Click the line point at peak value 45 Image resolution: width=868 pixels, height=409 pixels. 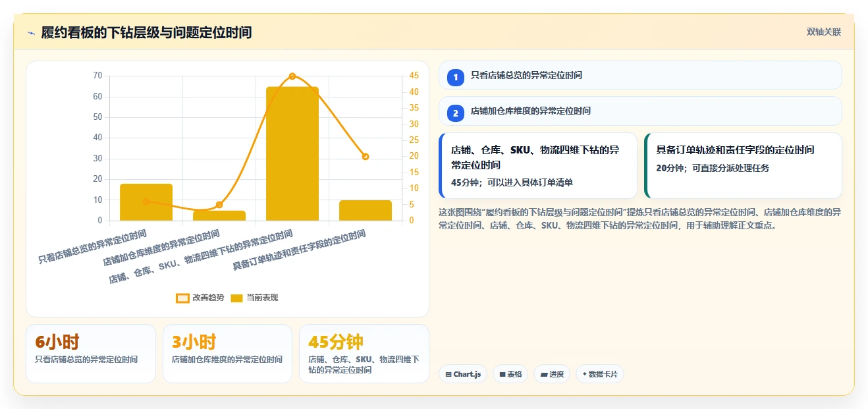click(x=292, y=76)
